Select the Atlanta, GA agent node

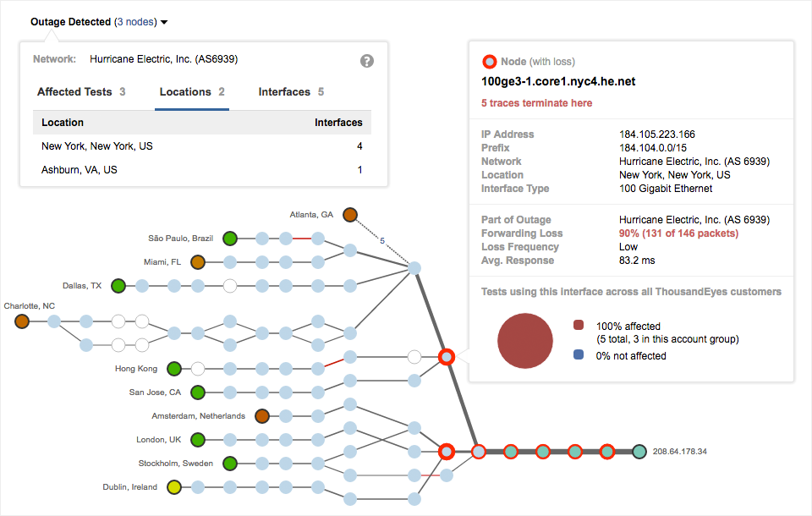(x=350, y=215)
